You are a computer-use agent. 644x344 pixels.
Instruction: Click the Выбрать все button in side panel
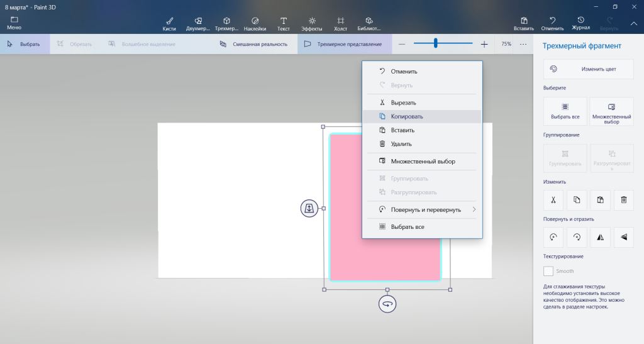[x=565, y=111]
